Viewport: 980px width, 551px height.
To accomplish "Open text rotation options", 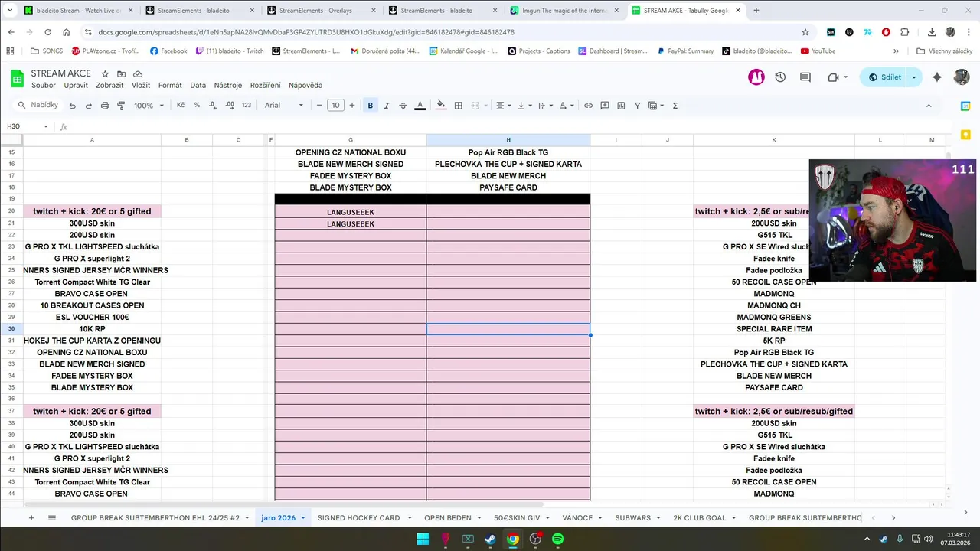I will (x=566, y=106).
